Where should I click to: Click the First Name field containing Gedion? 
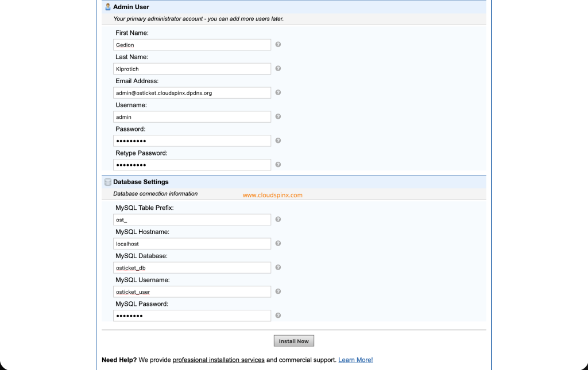point(192,45)
